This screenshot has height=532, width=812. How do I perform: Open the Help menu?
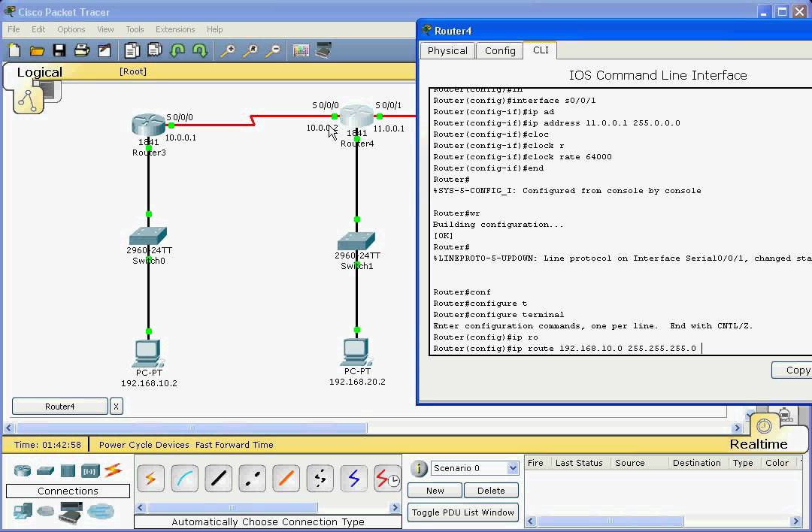pyautogui.click(x=214, y=29)
